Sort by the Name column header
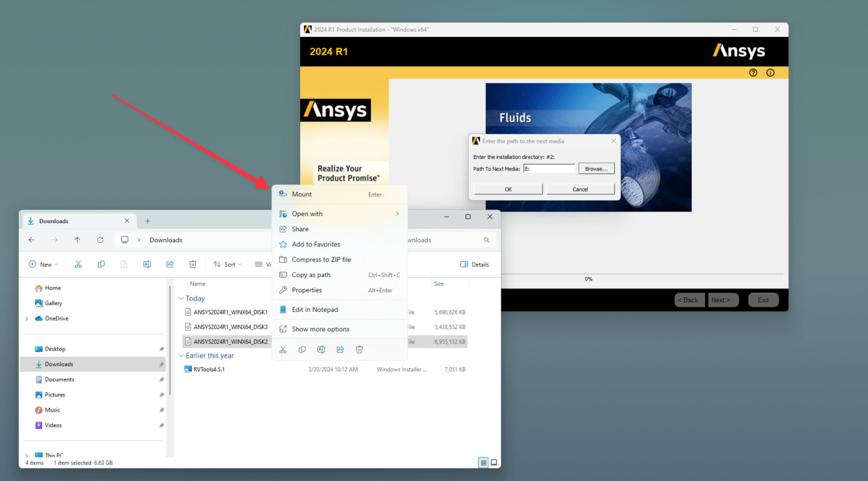 [198, 284]
